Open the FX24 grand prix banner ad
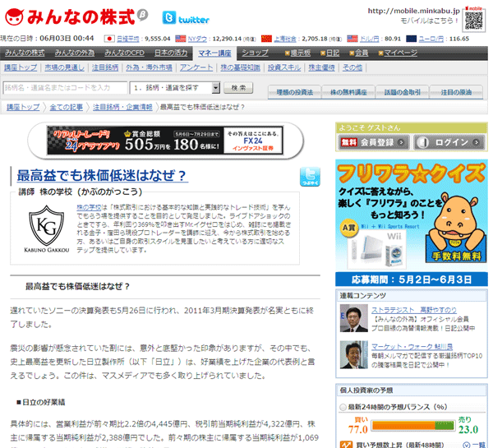 [x=164, y=141]
